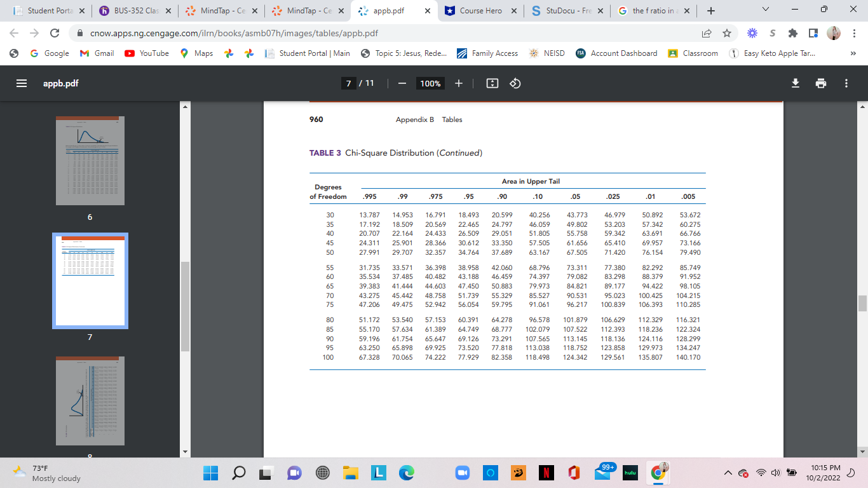868x488 pixels.
Task: Zoom out using the minus icon
Action: point(402,83)
